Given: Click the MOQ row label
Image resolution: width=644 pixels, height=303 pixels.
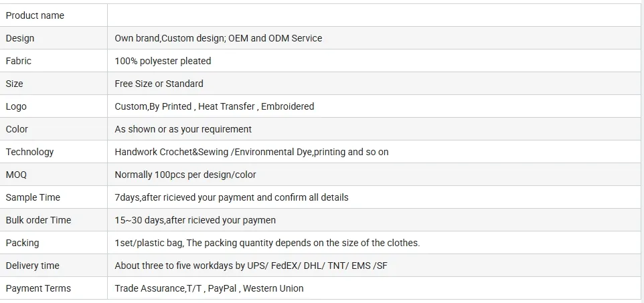Looking at the screenshot, I should pos(16,175).
